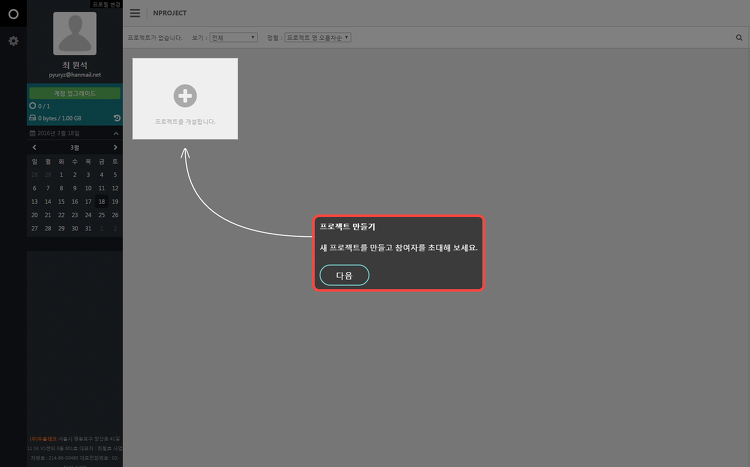750x467 pixels.
Task: Go to next month in calendar
Action: pyautogui.click(x=115, y=147)
